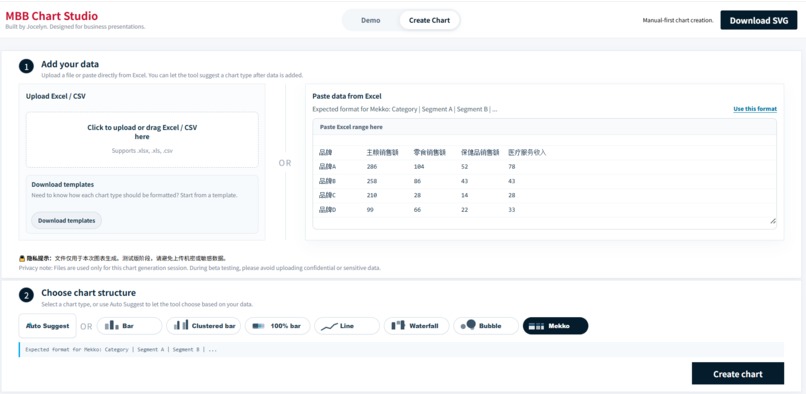This screenshot has width=806, height=394.
Task: Click the value 210 in the pasted data
Action: (x=372, y=195)
